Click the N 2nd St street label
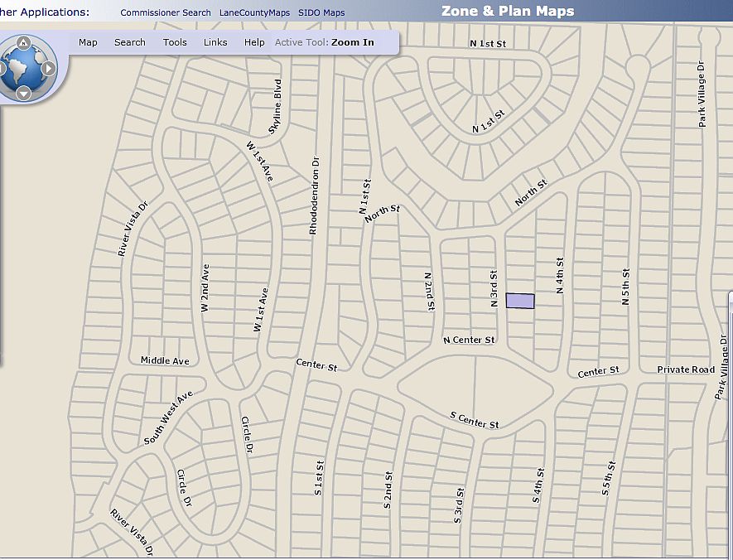 (430, 292)
